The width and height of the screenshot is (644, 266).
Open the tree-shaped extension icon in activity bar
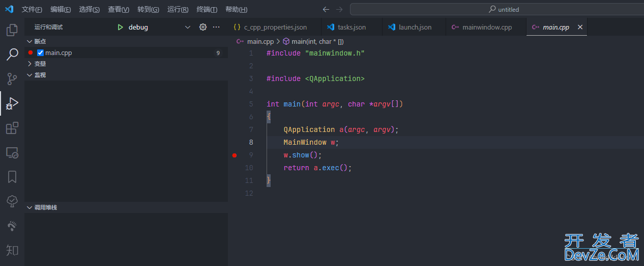tap(12, 201)
